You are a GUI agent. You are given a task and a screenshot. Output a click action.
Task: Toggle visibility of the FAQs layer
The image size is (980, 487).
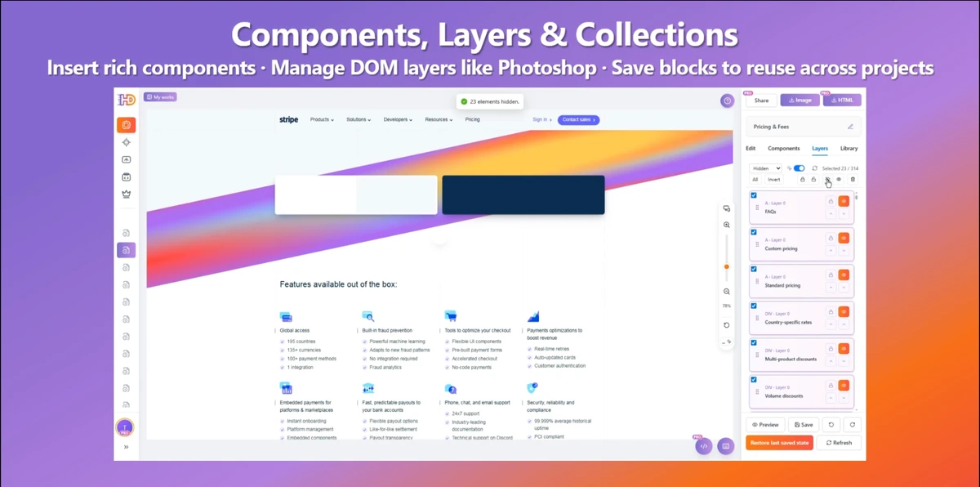click(x=844, y=201)
